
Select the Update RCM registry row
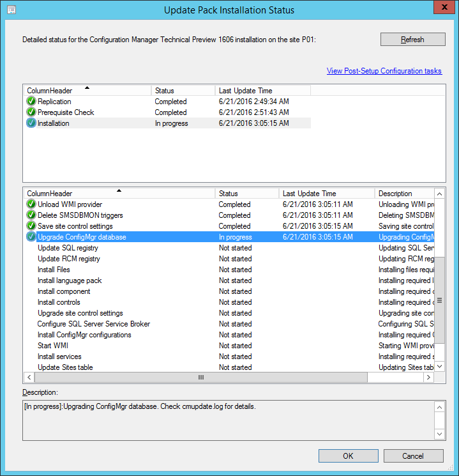pos(229,259)
